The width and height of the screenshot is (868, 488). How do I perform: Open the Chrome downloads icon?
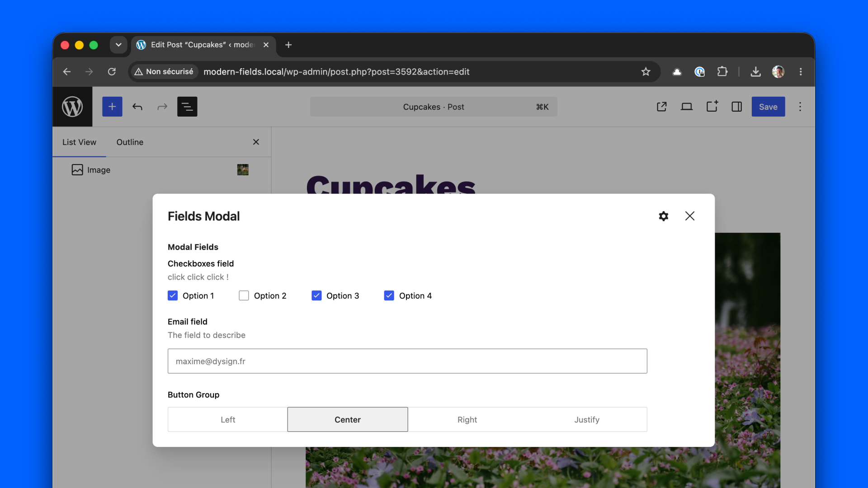tap(756, 71)
